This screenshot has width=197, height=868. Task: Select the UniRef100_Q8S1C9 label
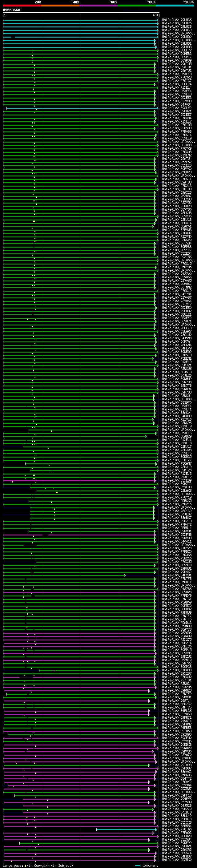click(x=177, y=511)
